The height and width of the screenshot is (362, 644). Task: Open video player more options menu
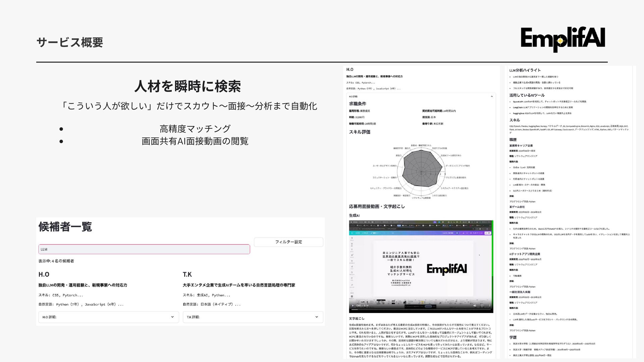click(490, 305)
